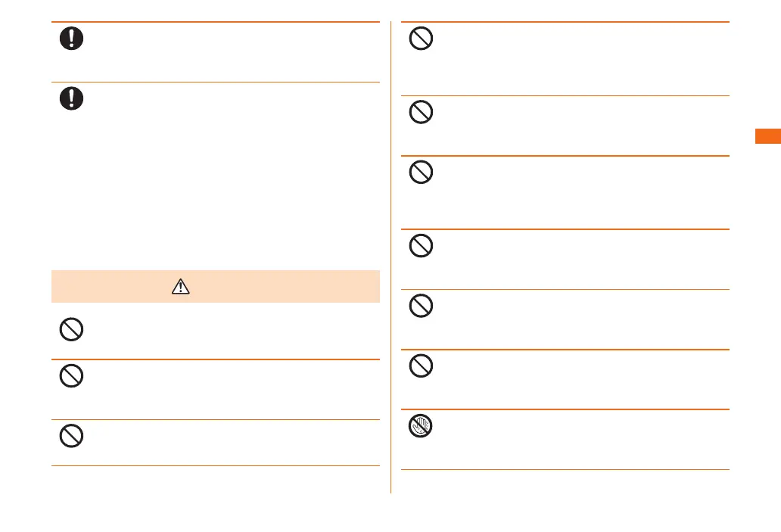Viewport: 781px width, 532px height.
Task: Click the third prohibition icon in right column
Action: pyautogui.click(x=421, y=173)
